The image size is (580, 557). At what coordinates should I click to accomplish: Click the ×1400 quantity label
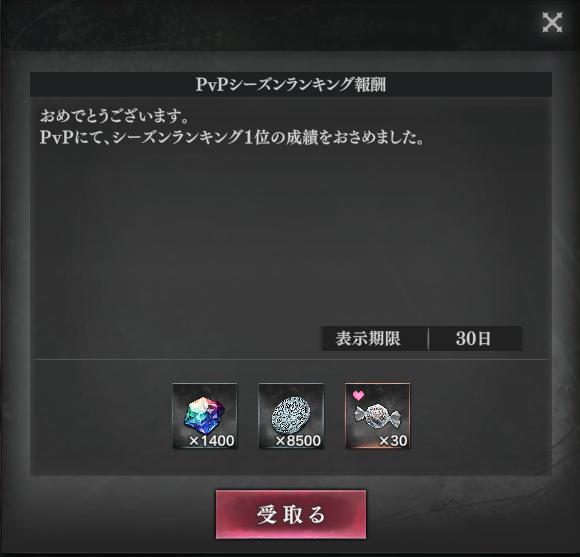(x=212, y=441)
